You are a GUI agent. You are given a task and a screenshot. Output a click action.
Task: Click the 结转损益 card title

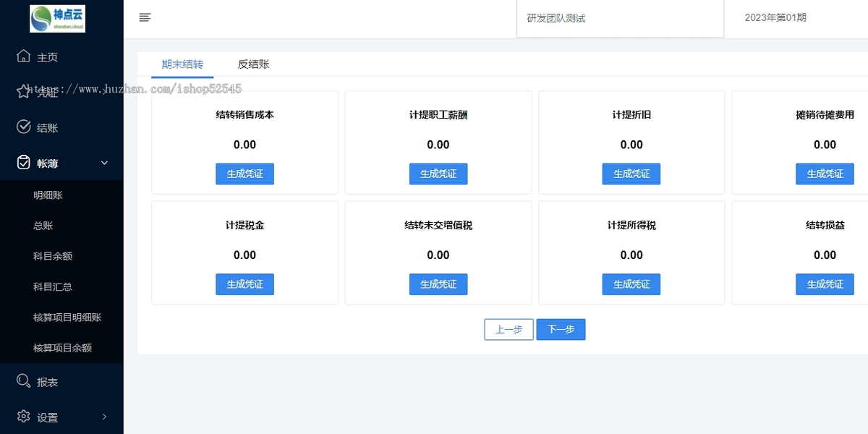pos(825,226)
